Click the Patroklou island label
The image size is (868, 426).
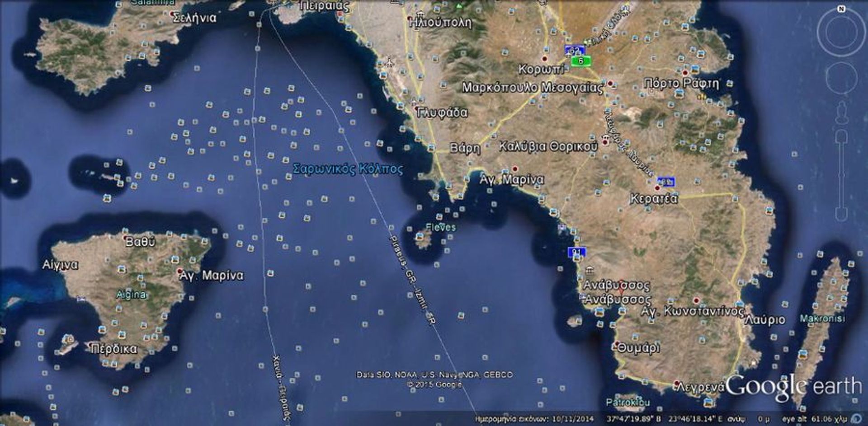(x=628, y=402)
